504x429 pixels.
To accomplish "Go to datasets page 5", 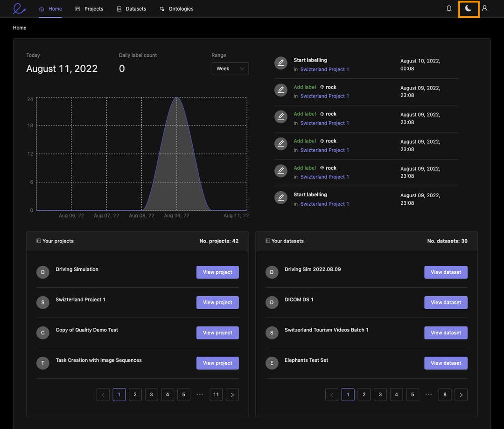I will [413, 394].
